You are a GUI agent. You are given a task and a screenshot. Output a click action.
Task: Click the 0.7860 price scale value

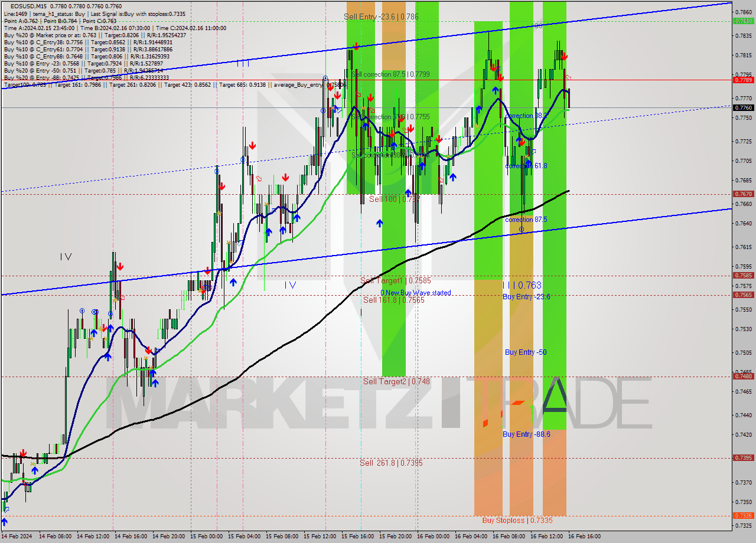[743, 12]
